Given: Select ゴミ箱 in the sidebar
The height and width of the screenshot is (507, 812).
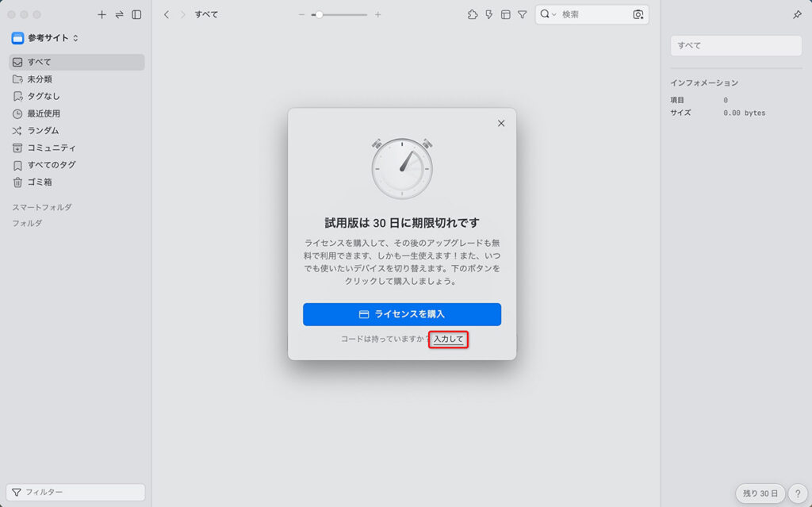Looking at the screenshot, I should [x=77, y=182].
